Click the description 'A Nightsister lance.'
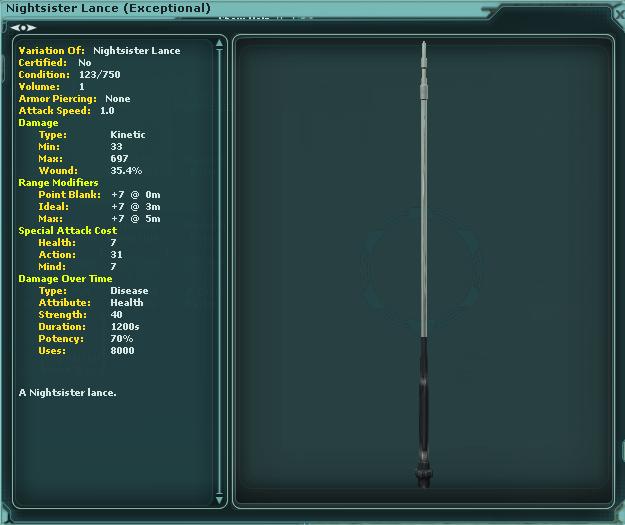 [x=67, y=393]
